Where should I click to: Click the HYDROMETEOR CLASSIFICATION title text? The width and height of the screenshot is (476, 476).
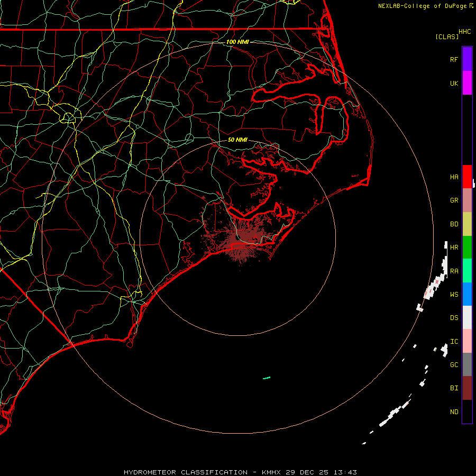(x=186, y=472)
